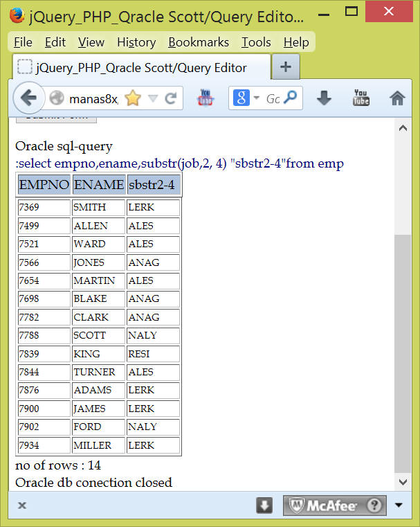
Task: Click the 'Oracle sql-query' label
Action: (64, 147)
